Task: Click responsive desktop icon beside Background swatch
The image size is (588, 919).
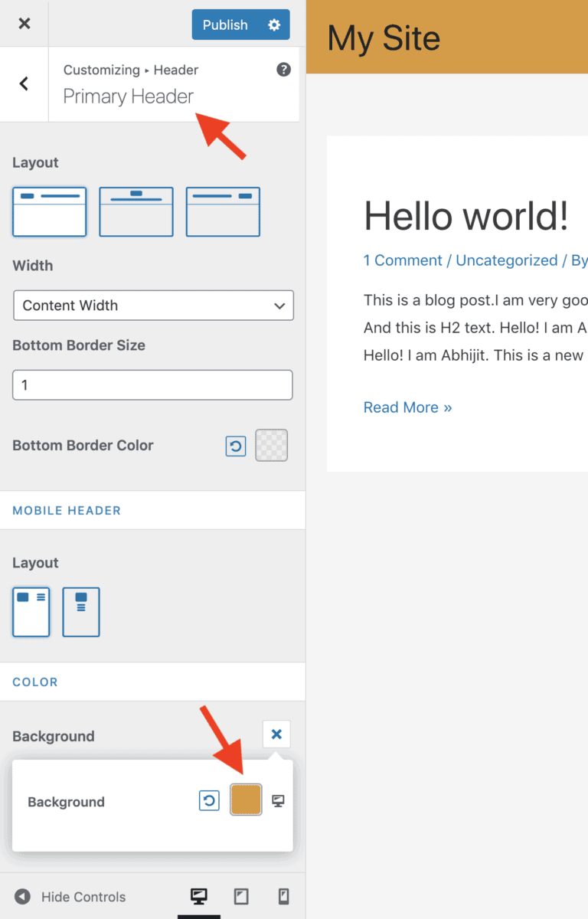Action: (278, 801)
